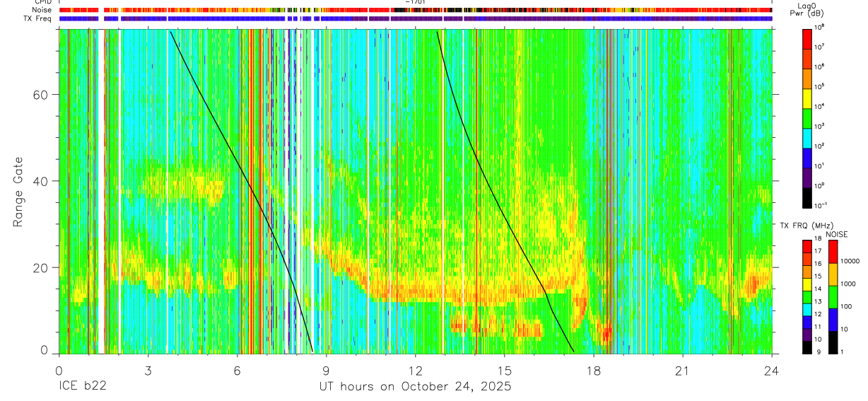The width and height of the screenshot is (868, 401).
Task: Click the x-axis tick label '15'
Action: point(505,371)
